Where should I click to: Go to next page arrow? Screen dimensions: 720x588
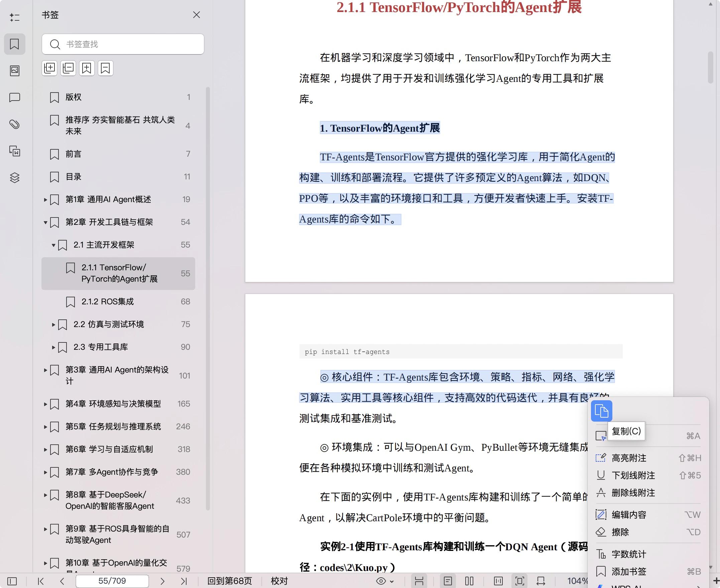[x=162, y=581]
